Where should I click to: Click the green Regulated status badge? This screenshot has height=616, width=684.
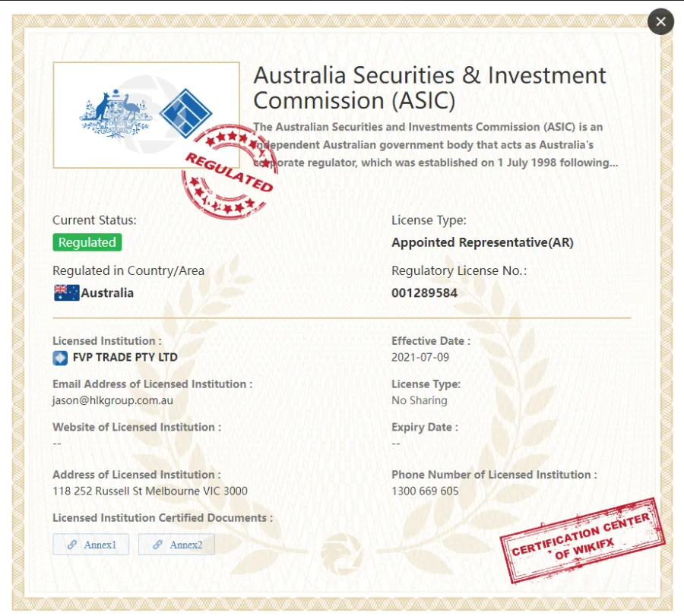pos(87,242)
